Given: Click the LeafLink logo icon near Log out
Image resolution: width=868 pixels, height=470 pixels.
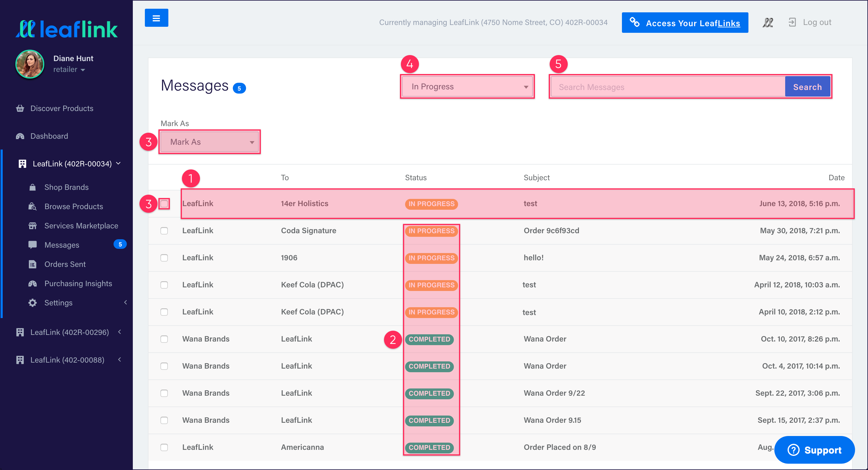Looking at the screenshot, I should coord(768,23).
